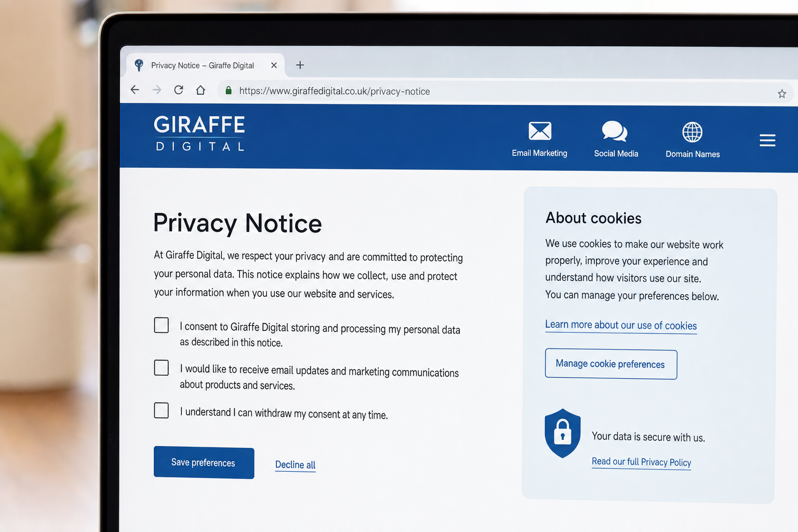
Task: Open a new tab with plus icon
Action: [300, 65]
